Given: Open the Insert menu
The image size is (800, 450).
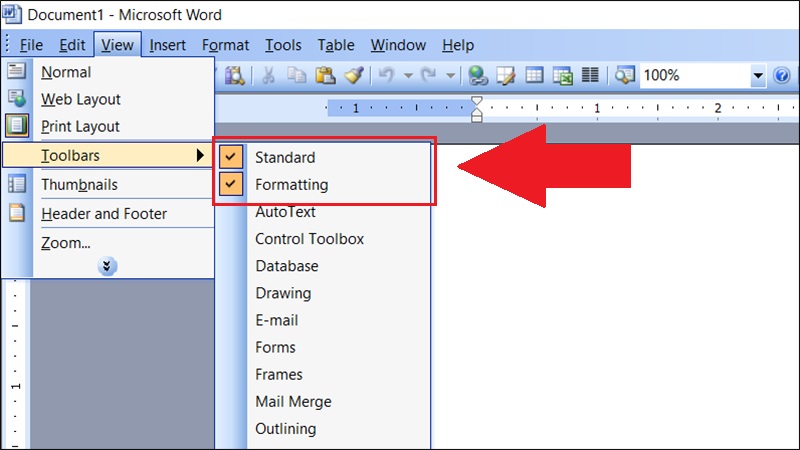Looking at the screenshot, I should click(x=167, y=45).
